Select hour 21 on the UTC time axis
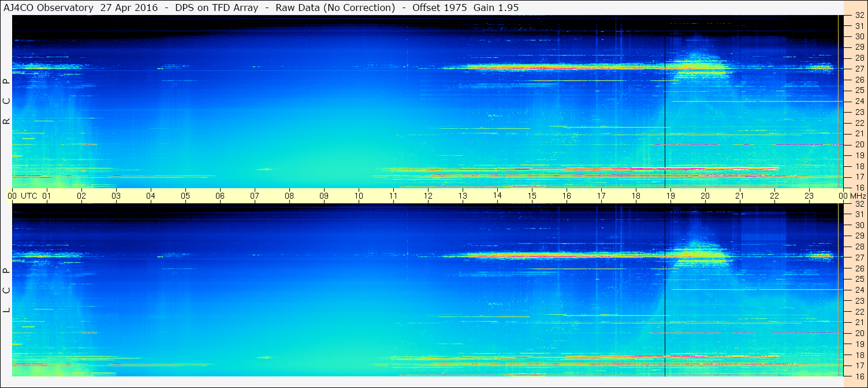The width and height of the screenshot is (868, 388). point(740,196)
